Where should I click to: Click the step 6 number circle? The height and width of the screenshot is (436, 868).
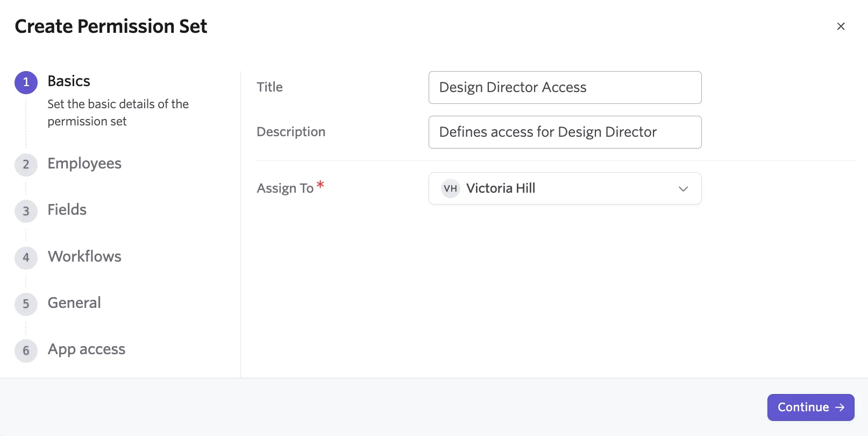(x=26, y=351)
